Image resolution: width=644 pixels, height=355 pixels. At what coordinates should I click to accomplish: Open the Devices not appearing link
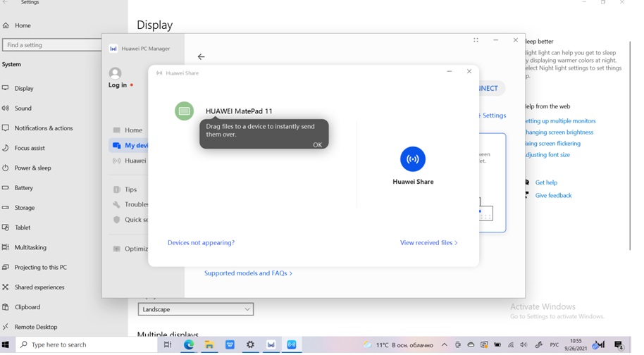tap(201, 243)
